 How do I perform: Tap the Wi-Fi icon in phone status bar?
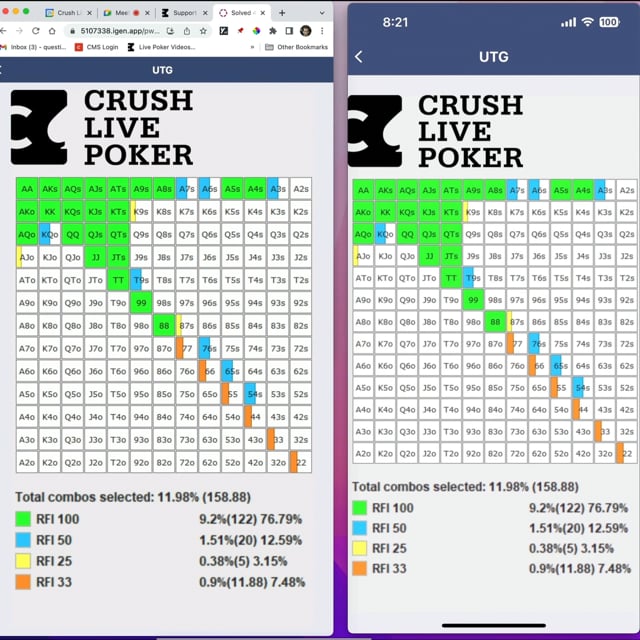pos(587,22)
